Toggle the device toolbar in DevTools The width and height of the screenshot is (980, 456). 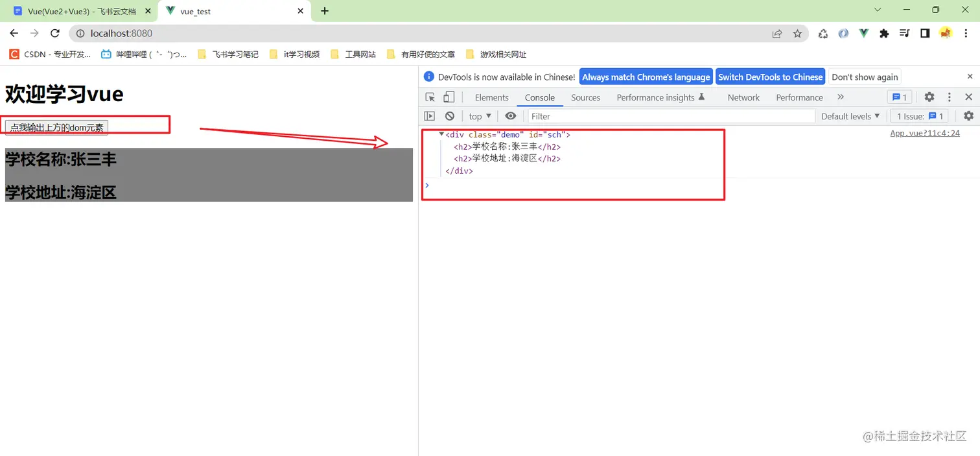pos(449,97)
